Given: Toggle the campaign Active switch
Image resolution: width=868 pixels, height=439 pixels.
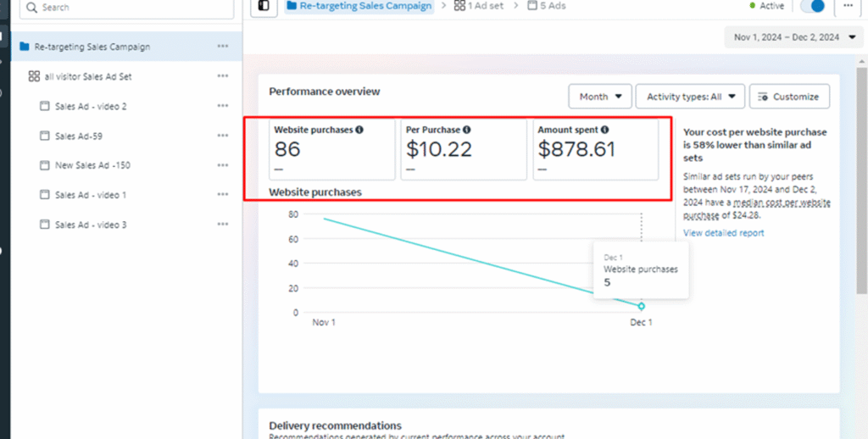Looking at the screenshot, I should point(813,6).
